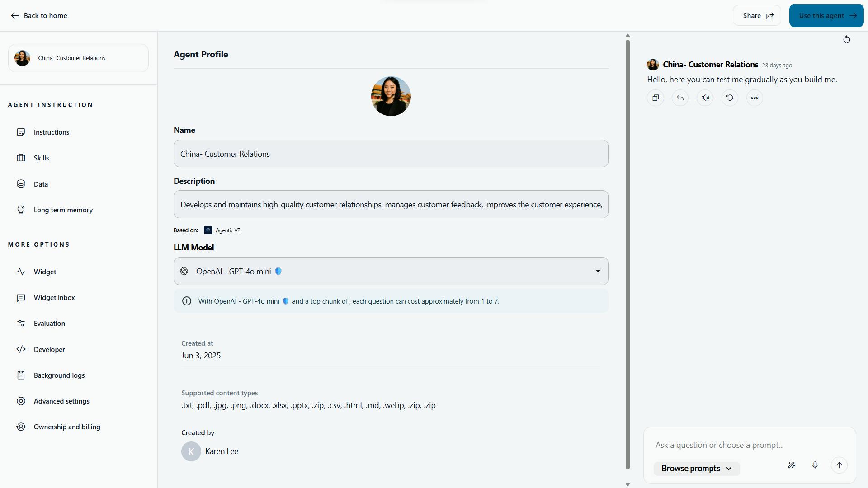
Task: Open the prompt enhancer wand icon
Action: click(x=791, y=465)
